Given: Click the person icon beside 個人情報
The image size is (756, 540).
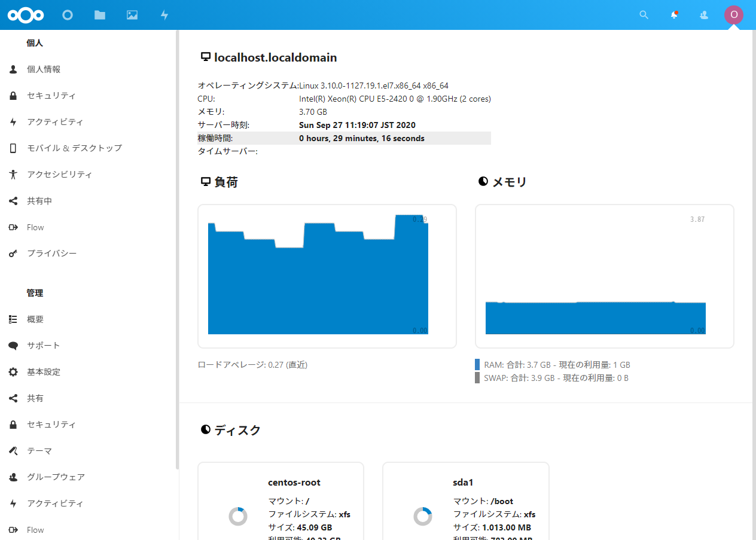Looking at the screenshot, I should click(13, 69).
